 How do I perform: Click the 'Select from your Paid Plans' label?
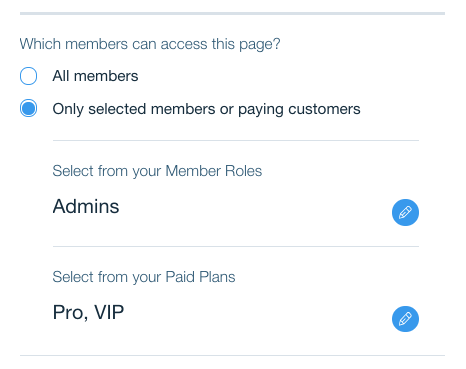pyautogui.click(x=144, y=277)
